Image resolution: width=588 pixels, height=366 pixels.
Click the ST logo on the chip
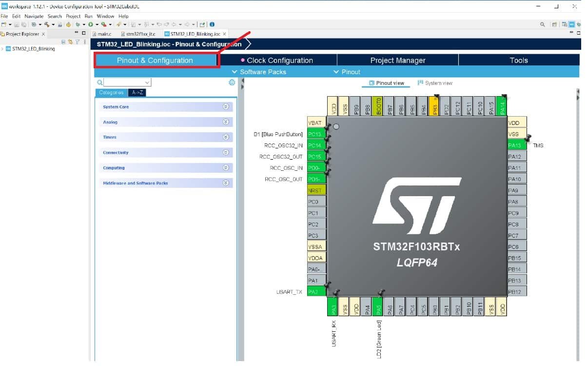[x=416, y=205]
